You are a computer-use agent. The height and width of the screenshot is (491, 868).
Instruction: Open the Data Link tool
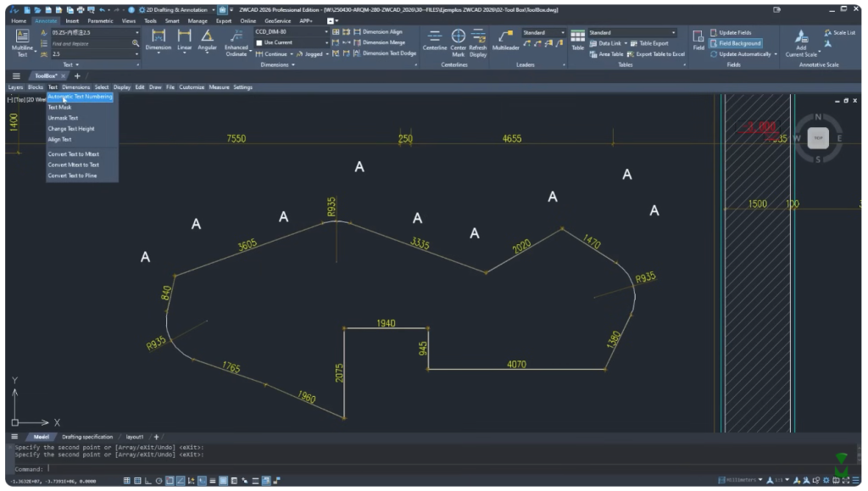pos(605,43)
